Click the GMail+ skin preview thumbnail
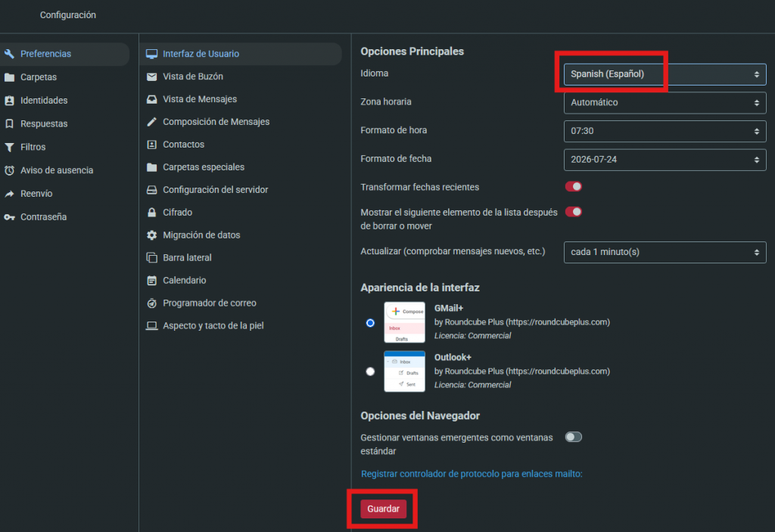775x532 pixels. 404,322
